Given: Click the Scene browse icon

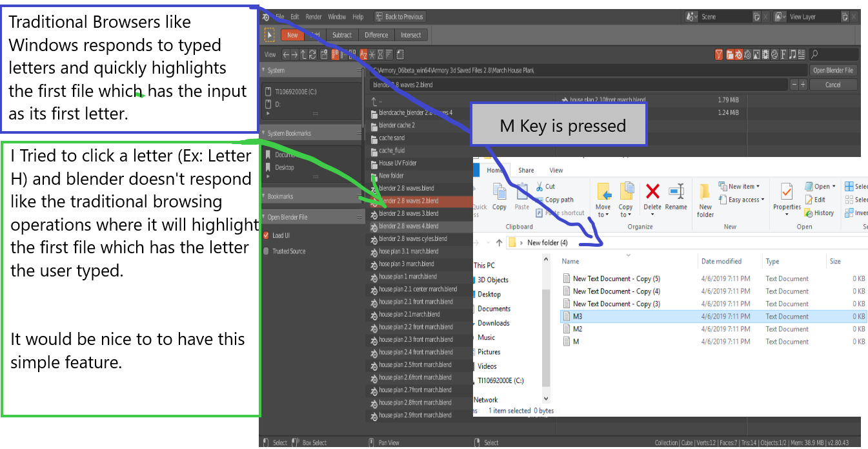Looking at the screenshot, I should click(692, 17).
